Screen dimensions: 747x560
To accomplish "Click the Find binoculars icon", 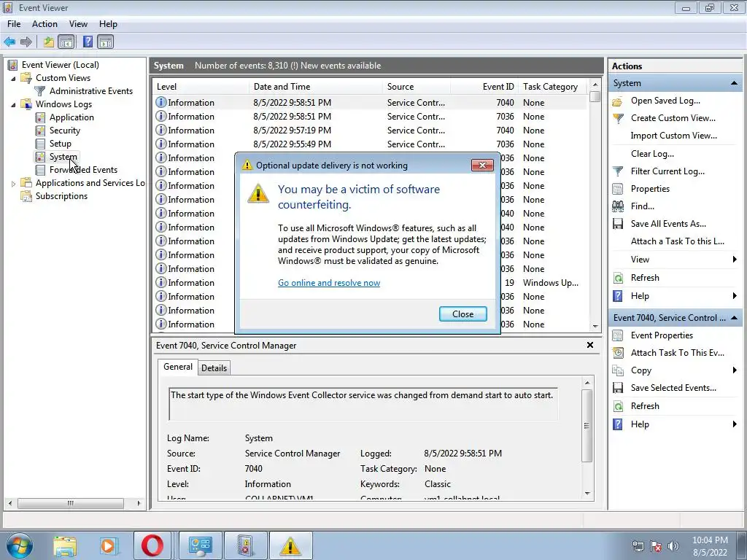I will coord(618,206).
